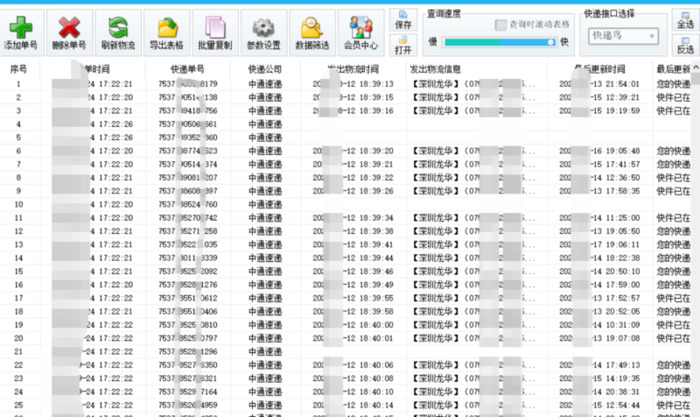Click the 【深圳龙华】 cell in row 16

435,284
